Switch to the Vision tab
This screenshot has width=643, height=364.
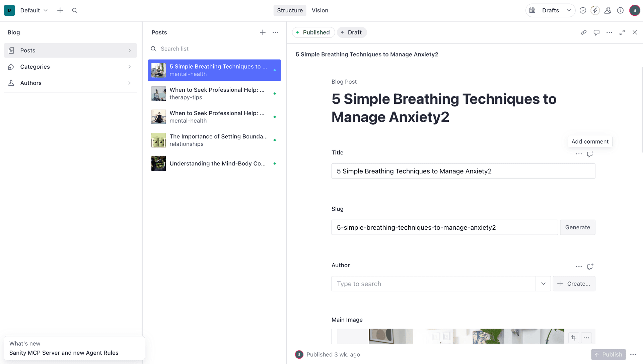click(x=320, y=10)
